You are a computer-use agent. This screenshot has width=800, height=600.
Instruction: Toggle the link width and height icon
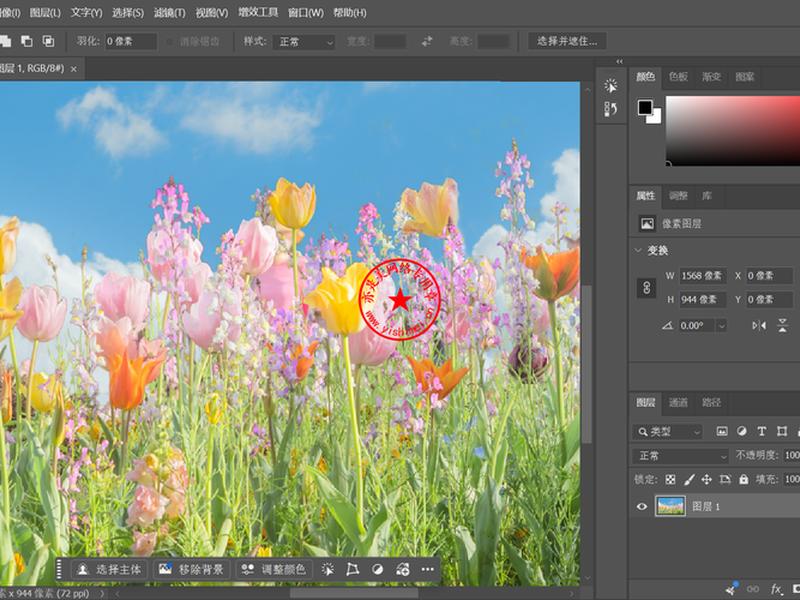[646, 288]
